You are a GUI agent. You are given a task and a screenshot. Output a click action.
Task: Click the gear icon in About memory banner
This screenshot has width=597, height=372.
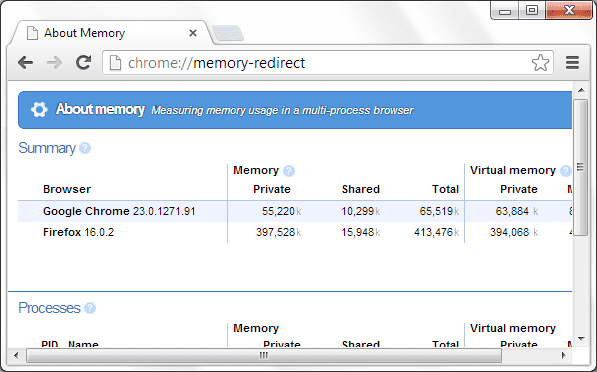coord(39,110)
